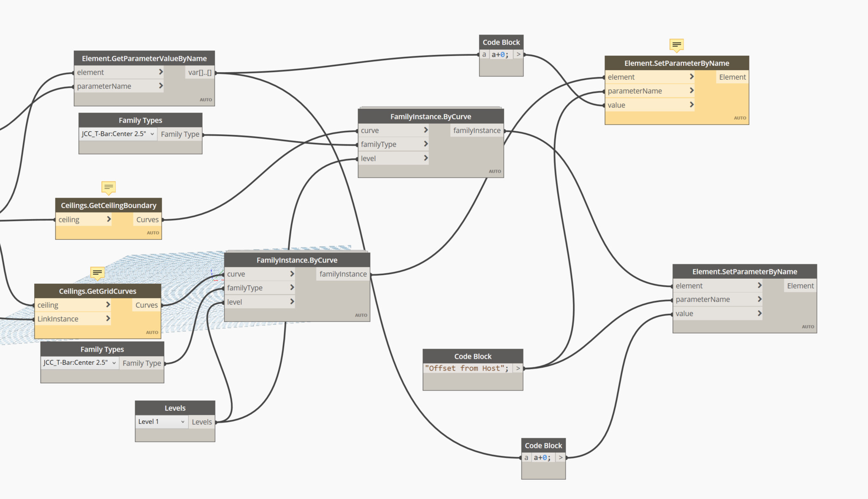
Task: Select the Levels node by its title bar
Action: (x=175, y=408)
